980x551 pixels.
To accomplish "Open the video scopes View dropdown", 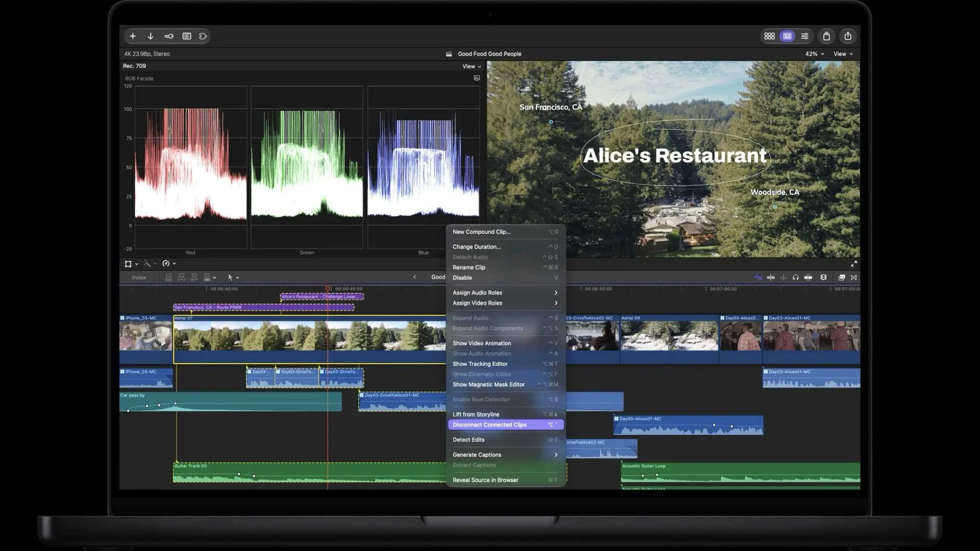I will point(472,66).
